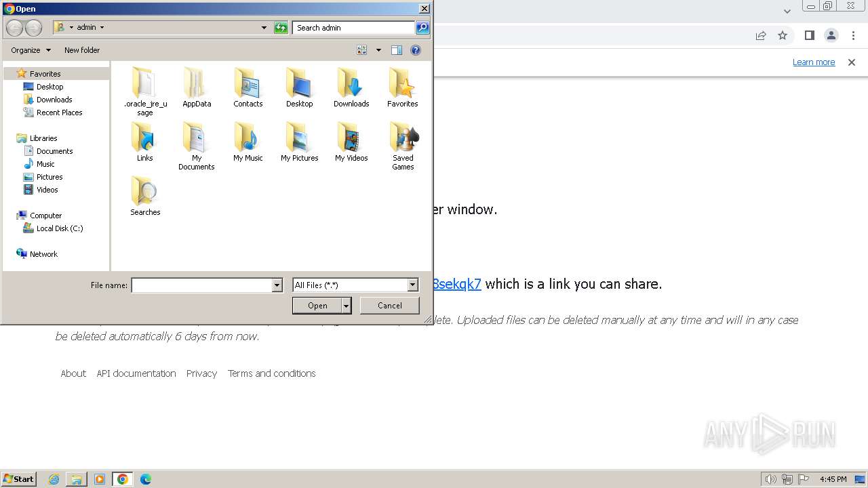Expand the admin path breadcrumb arrow
This screenshot has width=868, height=488.
tap(102, 28)
